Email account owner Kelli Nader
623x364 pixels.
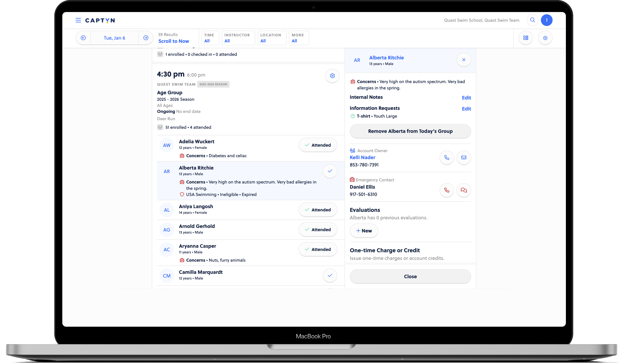(x=464, y=157)
